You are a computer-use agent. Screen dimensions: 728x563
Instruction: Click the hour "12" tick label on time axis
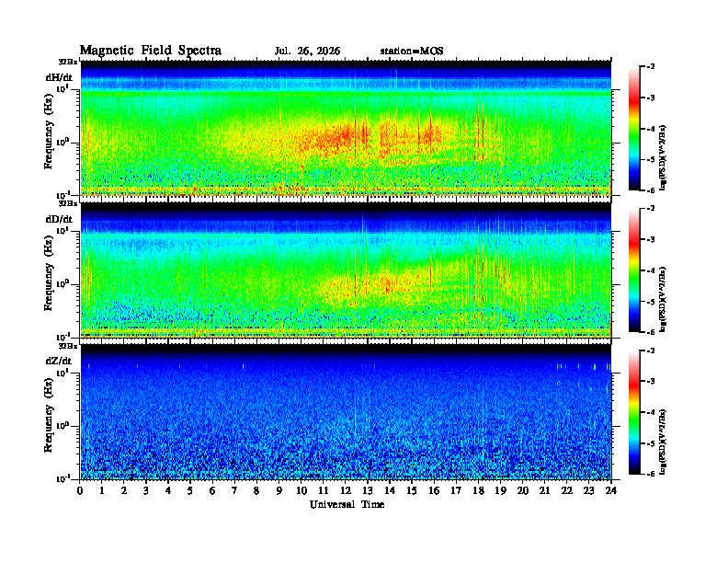[x=345, y=490]
